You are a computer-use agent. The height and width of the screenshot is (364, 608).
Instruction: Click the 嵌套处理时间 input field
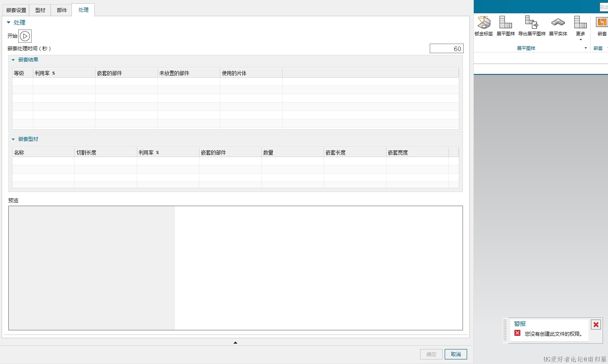click(x=446, y=49)
